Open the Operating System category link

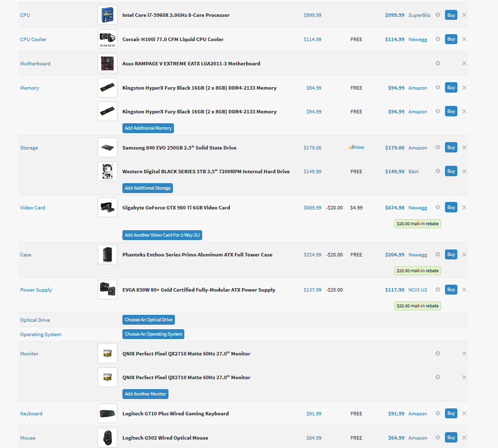(41, 334)
